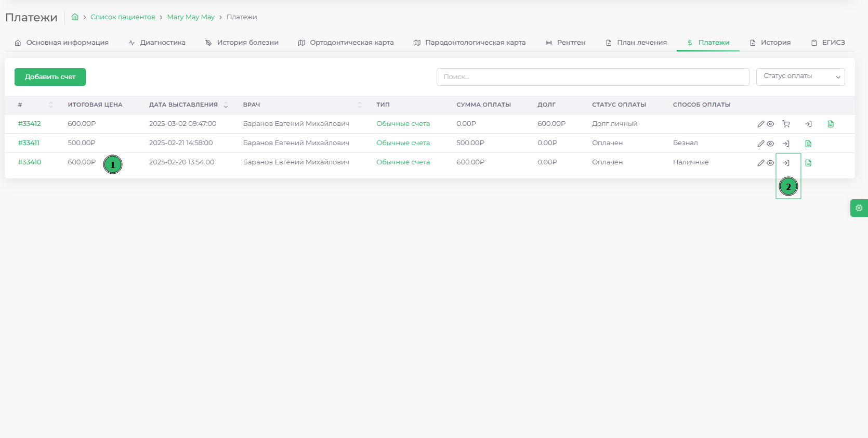Open green document icon for invoice #33410

[x=808, y=163]
